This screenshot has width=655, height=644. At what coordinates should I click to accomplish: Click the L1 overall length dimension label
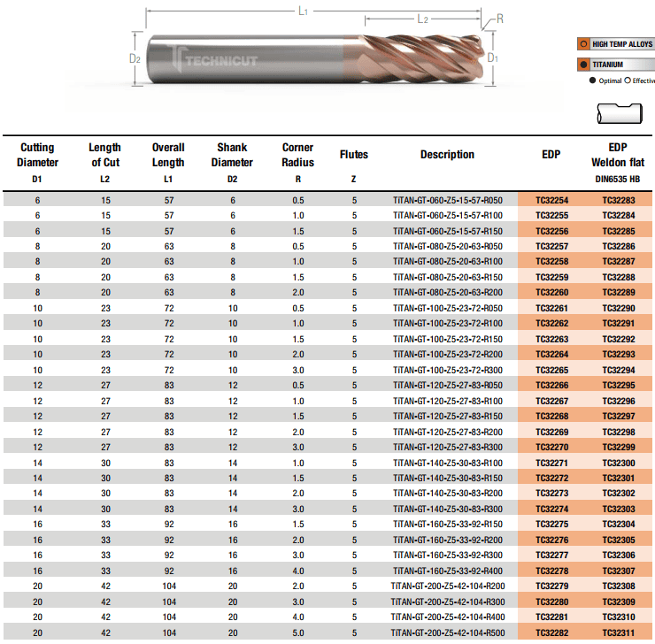click(304, 11)
